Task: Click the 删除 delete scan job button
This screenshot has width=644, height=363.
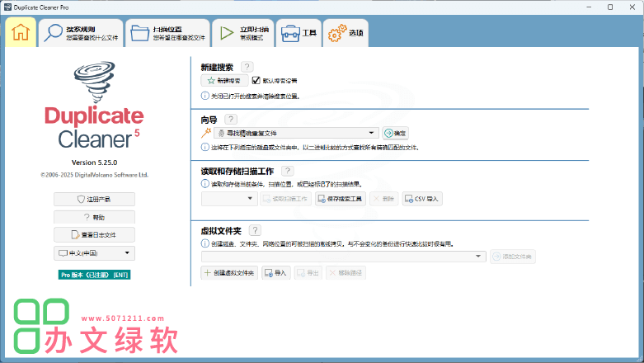Action: pyautogui.click(x=383, y=199)
